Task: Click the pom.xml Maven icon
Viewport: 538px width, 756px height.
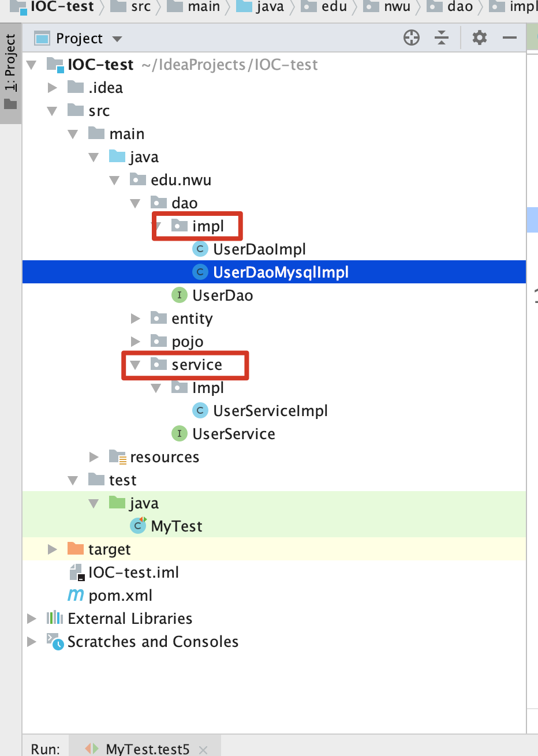Action: pyautogui.click(x=76, y=595)
